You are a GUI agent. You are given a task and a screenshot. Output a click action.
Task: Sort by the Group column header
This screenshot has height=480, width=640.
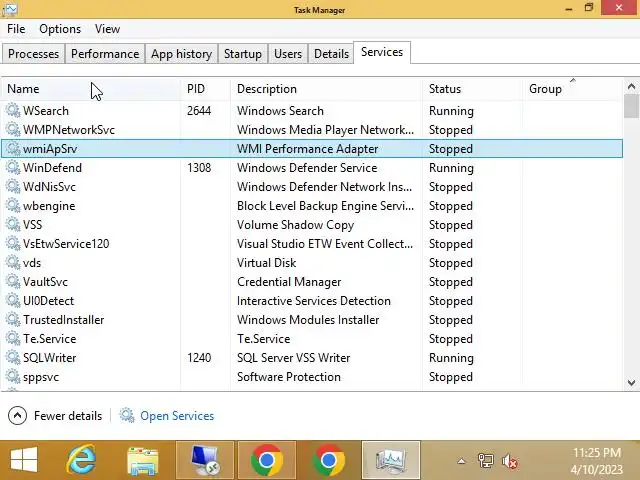pyautogui.click(x=573, y=89)
